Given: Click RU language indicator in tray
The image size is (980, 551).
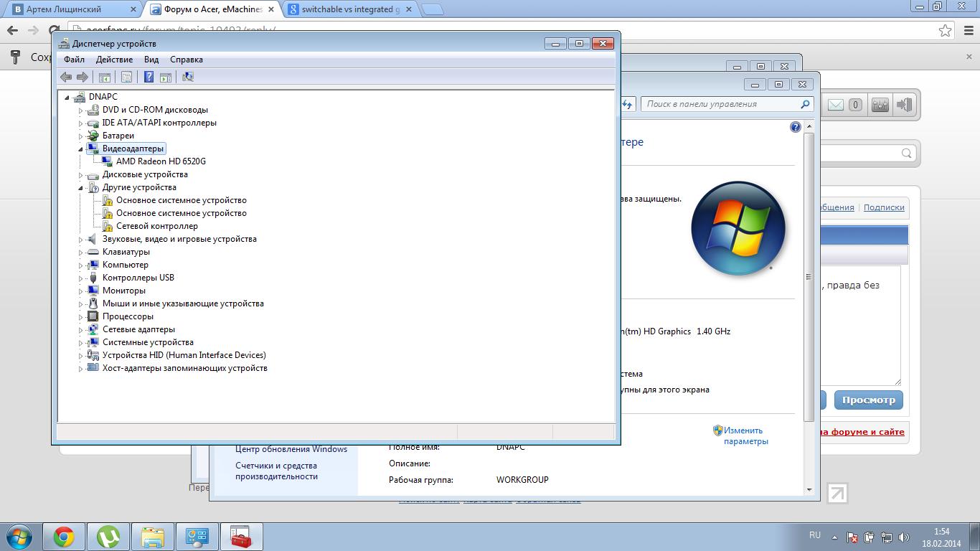Looking at the screenshot, I should coord(815,535).
